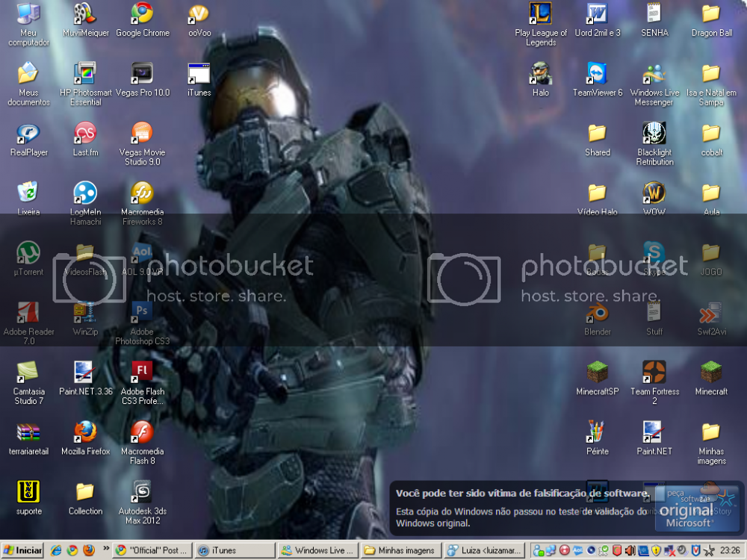Select the µTorrent desktop shortcut
The image size is (747, 560).
tap(28, 259)
